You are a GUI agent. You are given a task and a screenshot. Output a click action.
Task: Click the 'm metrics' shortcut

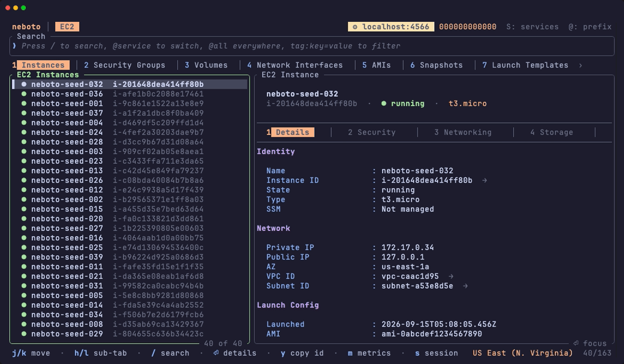pyautogui.click(x=369, y=353)
